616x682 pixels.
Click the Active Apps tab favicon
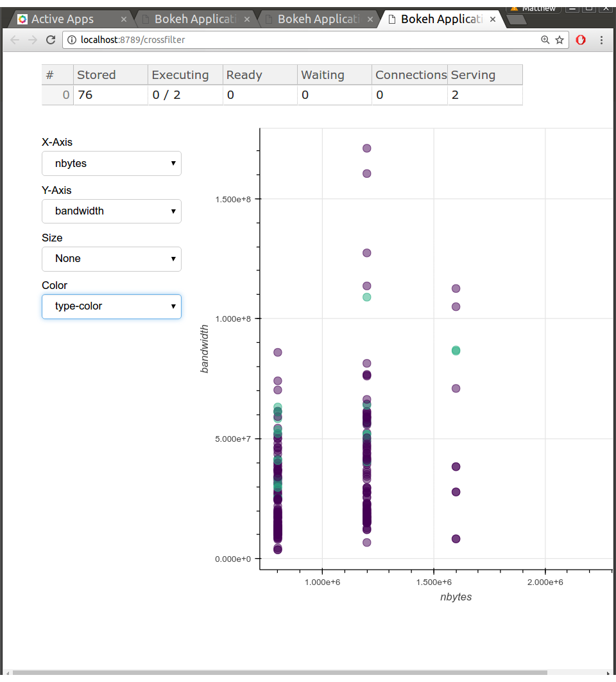[22, 19]
